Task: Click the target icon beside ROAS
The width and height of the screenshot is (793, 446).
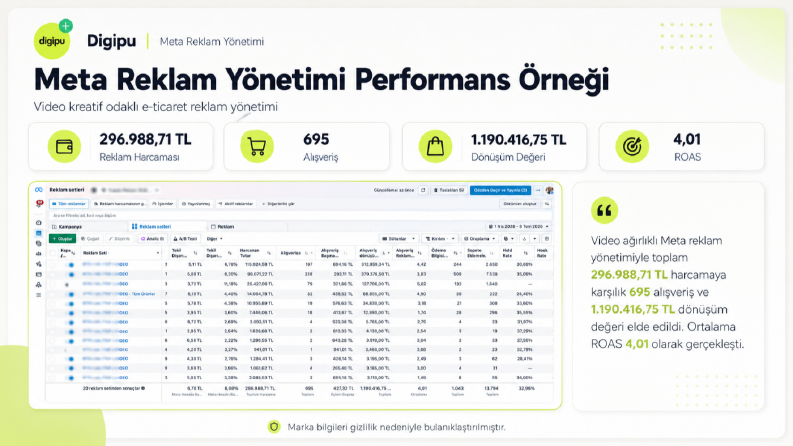Action: [632, 147]
